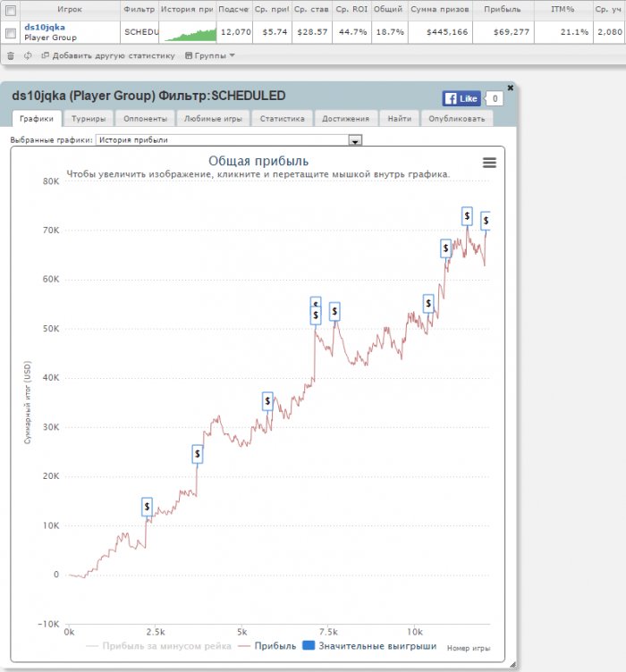Click the Facebook Like button
Image resolution: width=626 pixels, height=672 pixels.
click(x=461, y=98)
